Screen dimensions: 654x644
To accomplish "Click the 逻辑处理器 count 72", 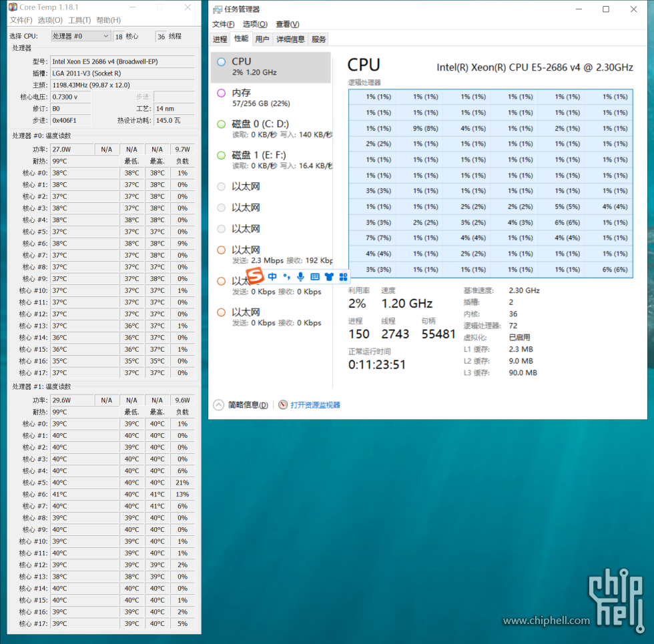I will point(513,326).
